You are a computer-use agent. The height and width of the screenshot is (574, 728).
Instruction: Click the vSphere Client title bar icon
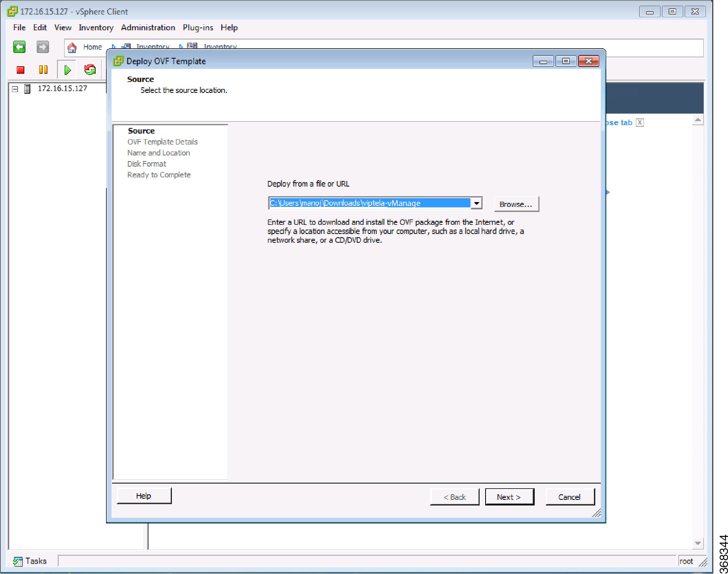click(x=12, y=11)
